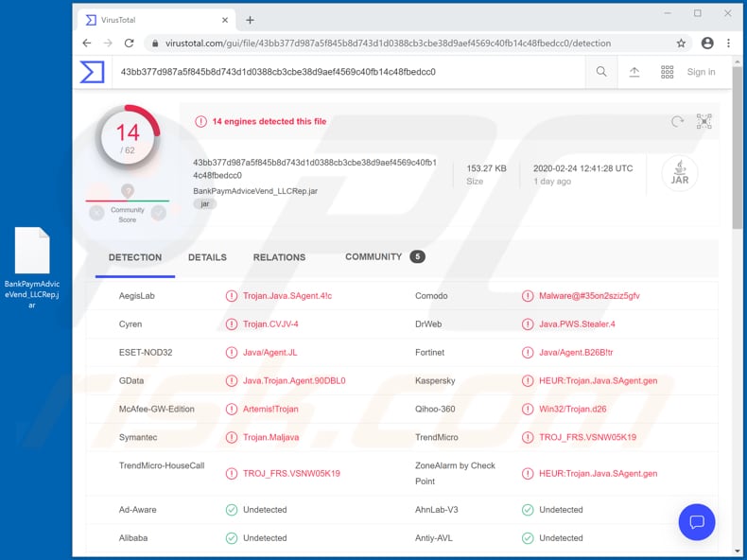Open the COMMUNITY tab
The height and width of the screenshot is (560, 747).
click(x=385, y=257)
